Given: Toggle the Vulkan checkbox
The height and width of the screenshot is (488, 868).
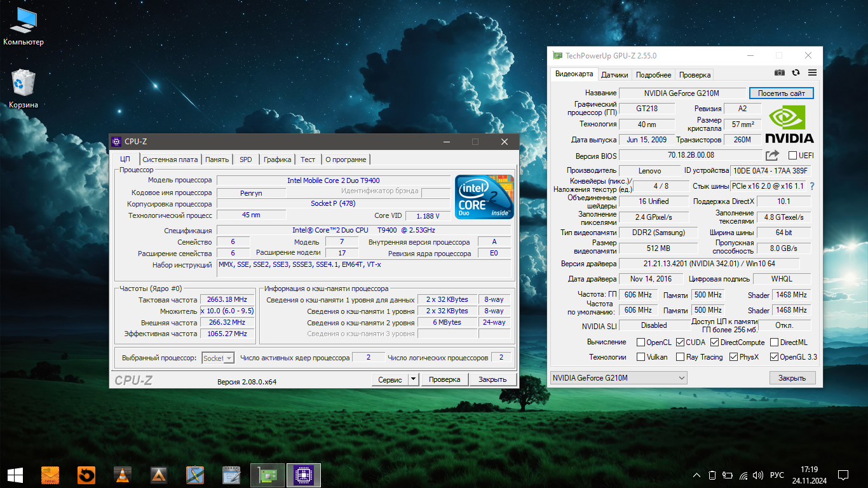Looking at the screenshot, I should pyautogui.click(x=641, y=357).
